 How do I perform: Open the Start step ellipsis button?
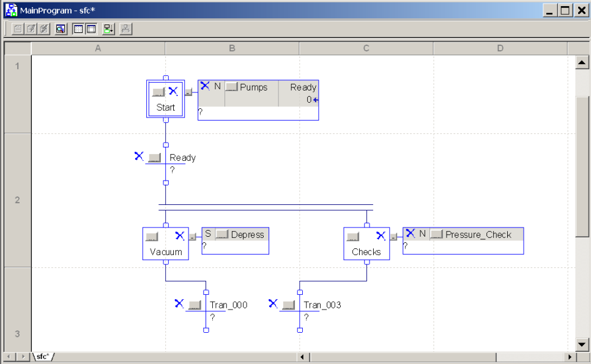pyautogui.click(x=158, y=92)
